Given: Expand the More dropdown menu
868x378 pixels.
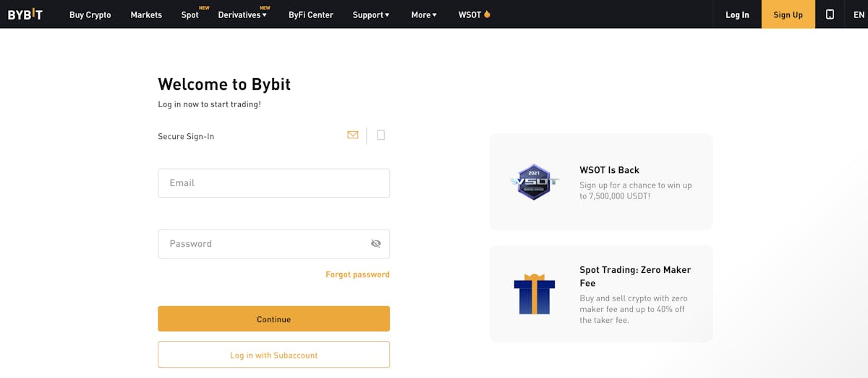Looking at the screenshot, I should [x=424, y=14].
